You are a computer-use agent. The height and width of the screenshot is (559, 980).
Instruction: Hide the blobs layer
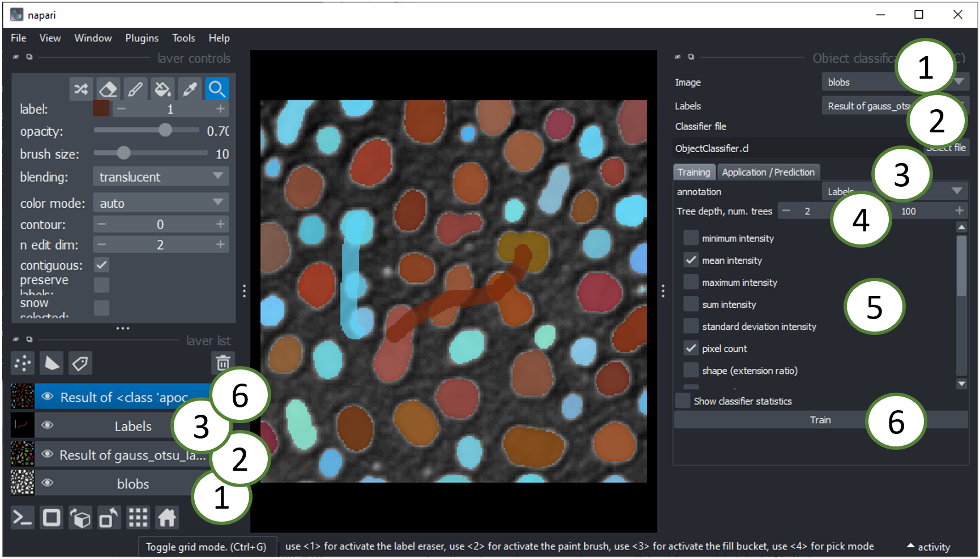(x=48, y=483)
